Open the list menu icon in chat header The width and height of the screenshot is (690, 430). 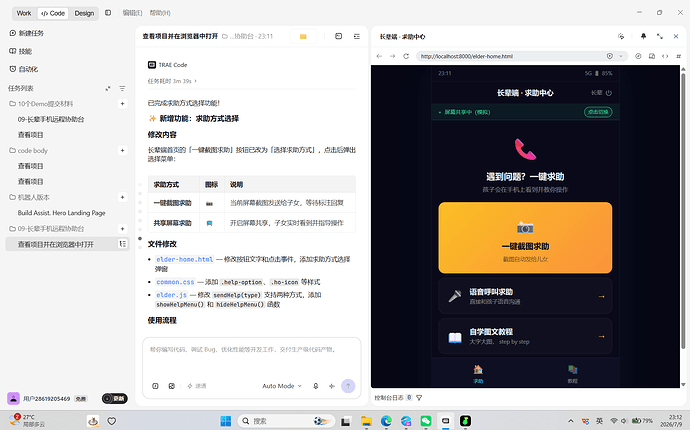[357, 37]
